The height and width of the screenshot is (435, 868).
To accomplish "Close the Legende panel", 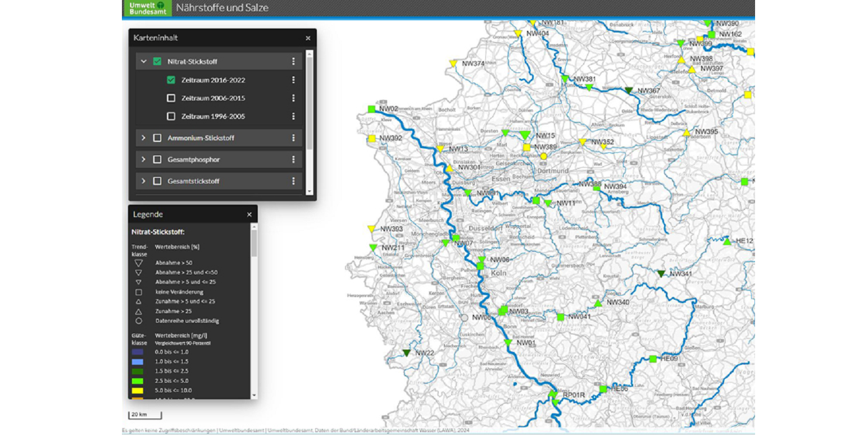I will click(249, 214).
